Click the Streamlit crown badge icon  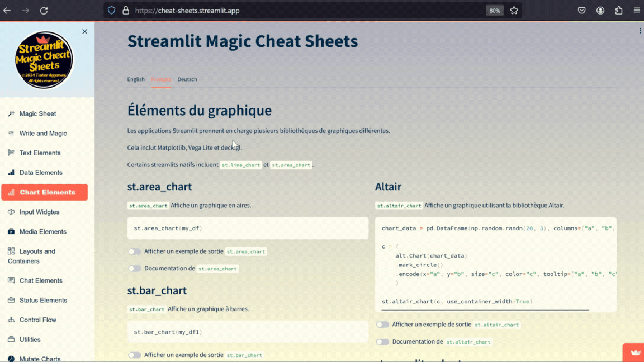[x=636, y=353]
